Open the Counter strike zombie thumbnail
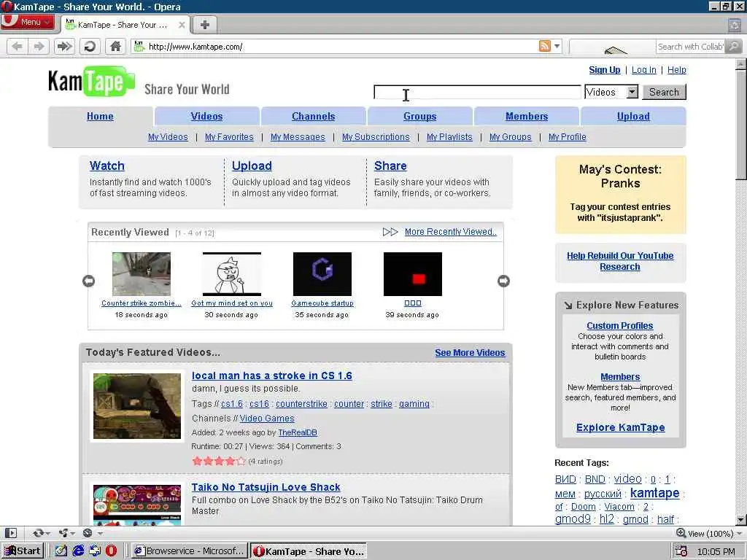 (142, 274)
